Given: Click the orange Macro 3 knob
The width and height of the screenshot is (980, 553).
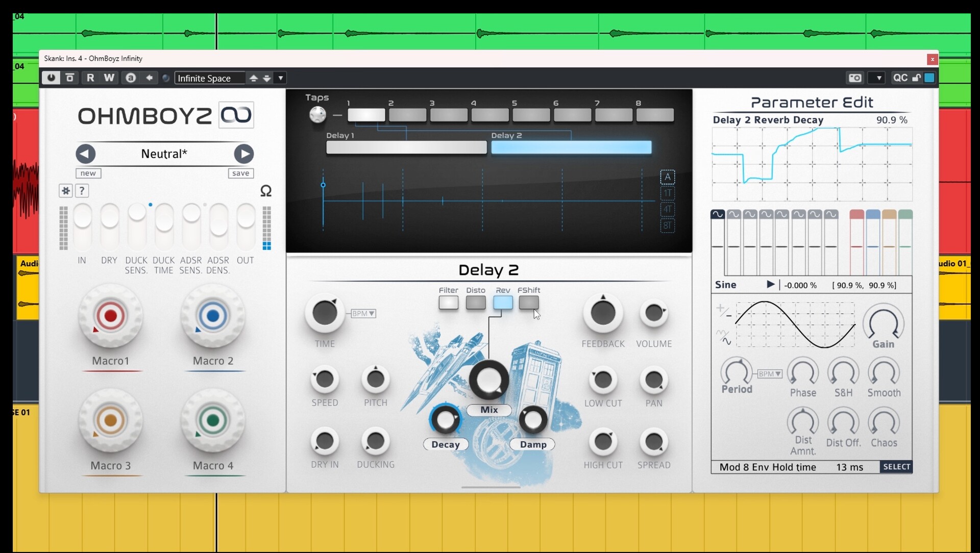Looking at the screenshot, I should [110, 421].
